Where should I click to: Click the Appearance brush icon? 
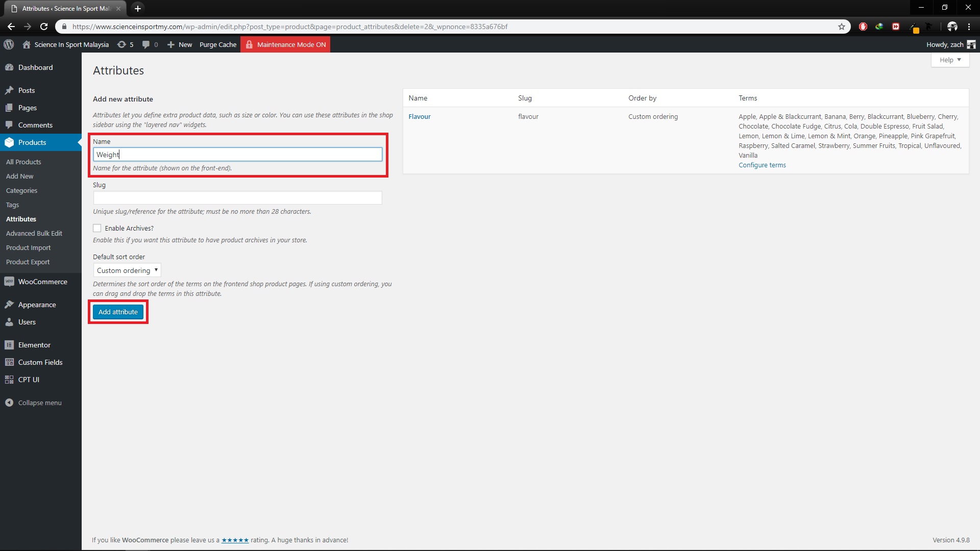coord(9,305)
